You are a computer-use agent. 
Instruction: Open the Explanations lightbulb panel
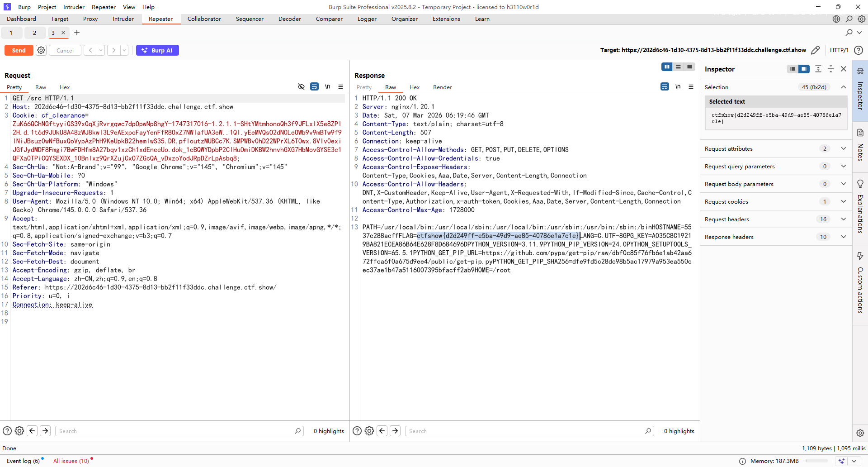[x=860, y=184]
